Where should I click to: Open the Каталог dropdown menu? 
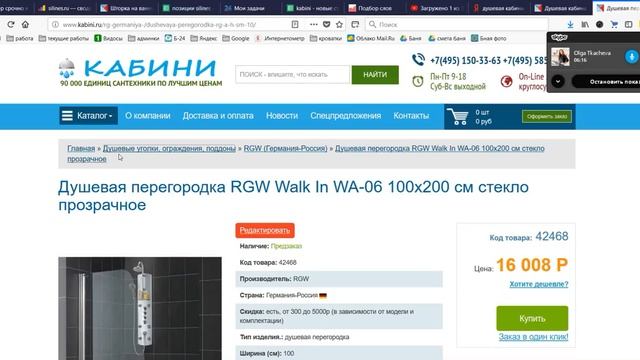point(89,116)
